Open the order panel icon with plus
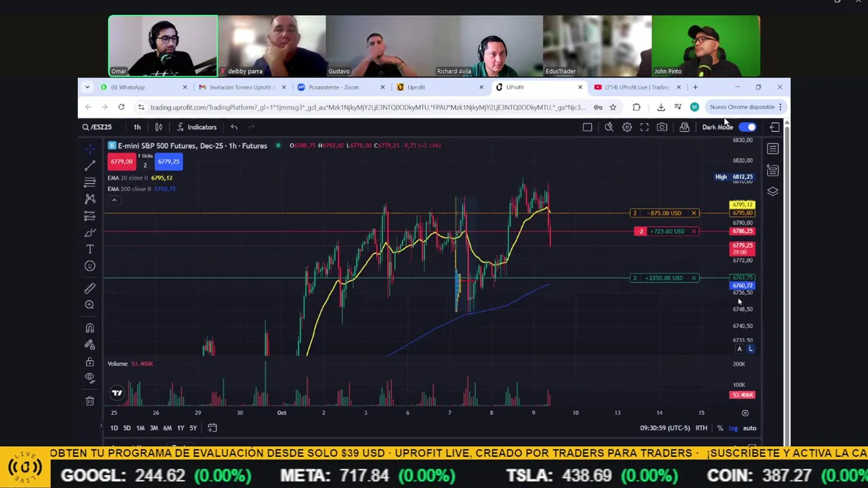Screen dimensions: 868x488 coord(772,170)
